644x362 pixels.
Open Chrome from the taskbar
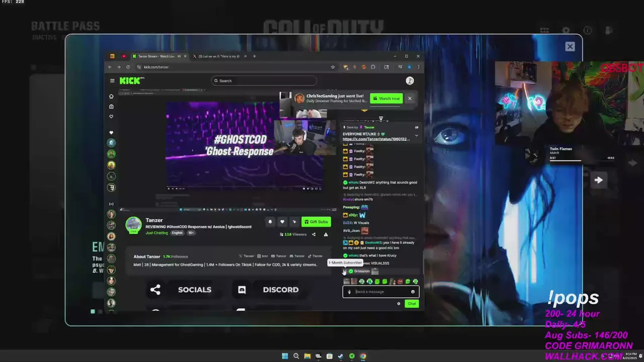point(363,356)
